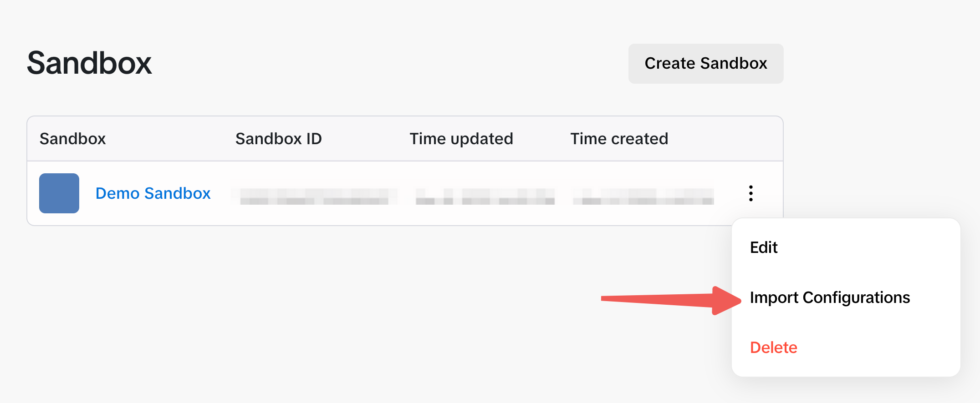The height and width of the screenshot is (403, 980).
Task: Click the Sandbox column header
Action: (72, 139)
